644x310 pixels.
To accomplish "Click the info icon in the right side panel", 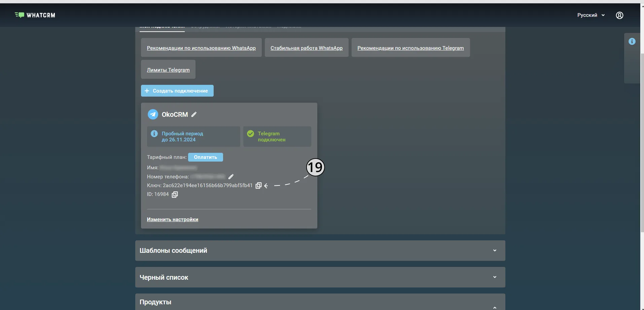I will tap(632, 41).
